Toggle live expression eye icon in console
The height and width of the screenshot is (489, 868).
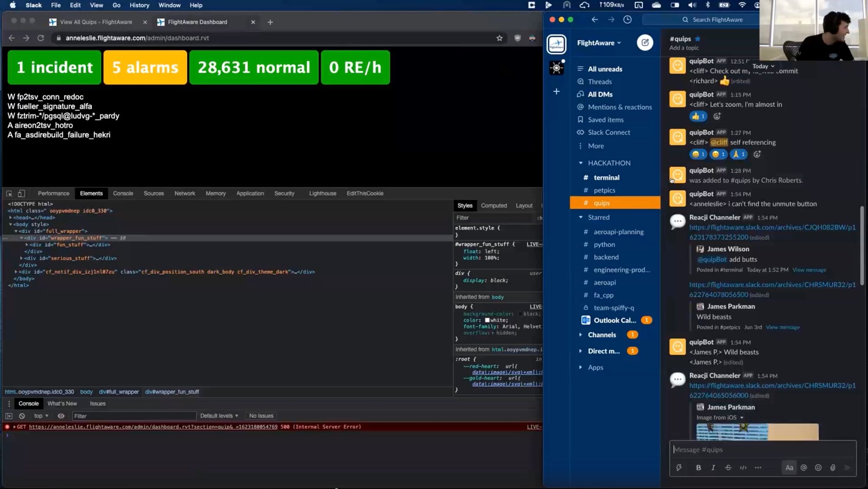click(x=61, y=416)
